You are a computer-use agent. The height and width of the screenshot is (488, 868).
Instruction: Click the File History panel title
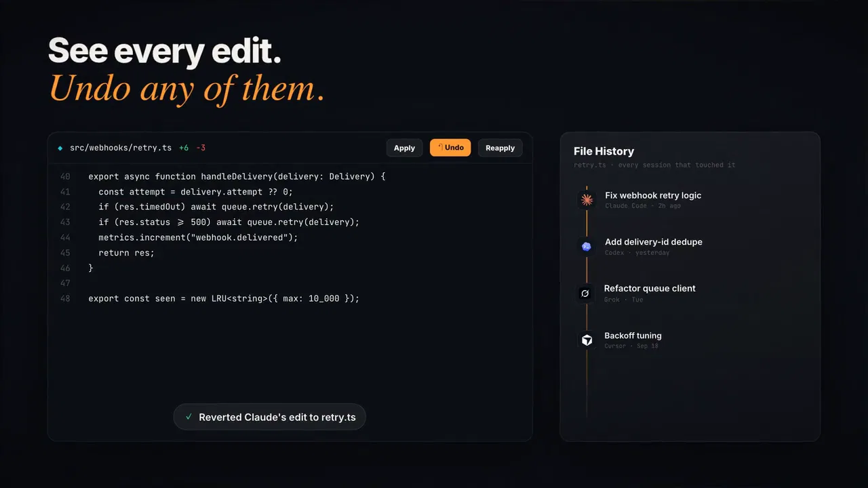[604, 151]
